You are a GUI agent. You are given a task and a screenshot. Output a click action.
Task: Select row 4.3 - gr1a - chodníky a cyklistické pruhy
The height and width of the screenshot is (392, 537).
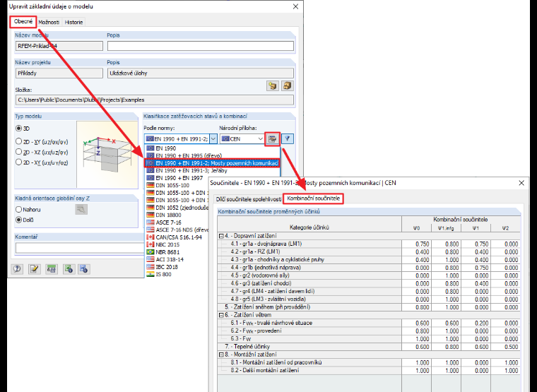click(369, 260)
